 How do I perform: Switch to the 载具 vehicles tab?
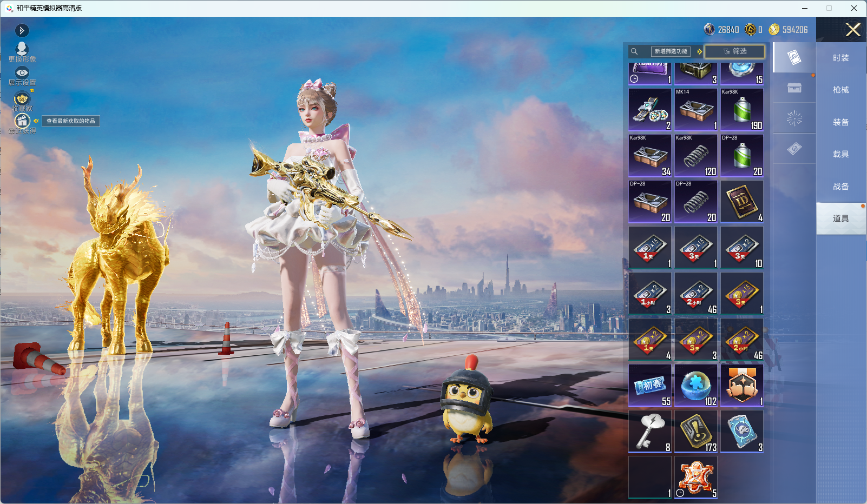click(841, 154)
